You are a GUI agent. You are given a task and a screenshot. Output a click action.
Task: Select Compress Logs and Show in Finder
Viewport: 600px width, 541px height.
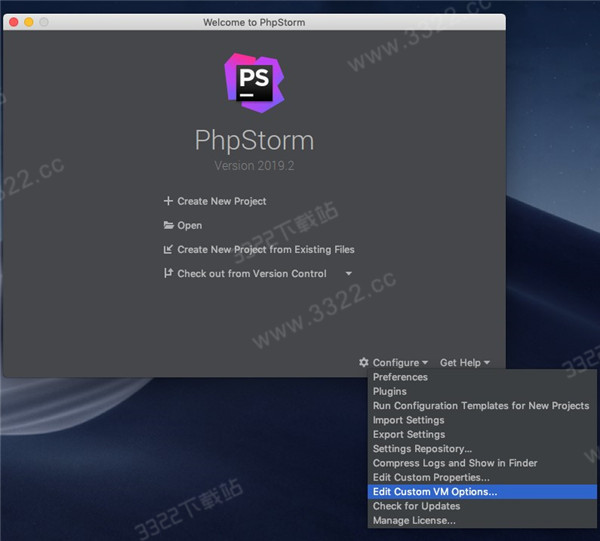[x=482, y=463]
